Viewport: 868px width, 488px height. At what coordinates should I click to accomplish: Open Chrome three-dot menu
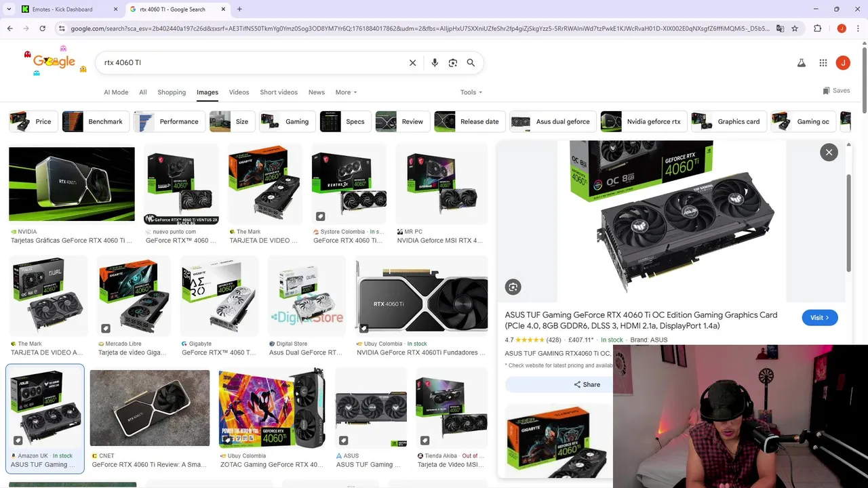857,28
